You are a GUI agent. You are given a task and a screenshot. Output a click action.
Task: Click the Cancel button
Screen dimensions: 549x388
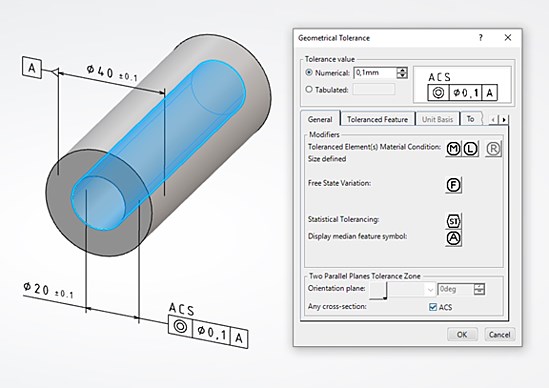tap(500, 334)
